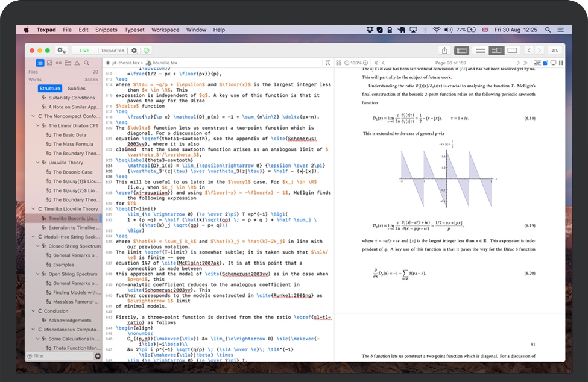
Task: Switch to PDF-only layout
Action: pyautogui.click(x=512, y=50)
